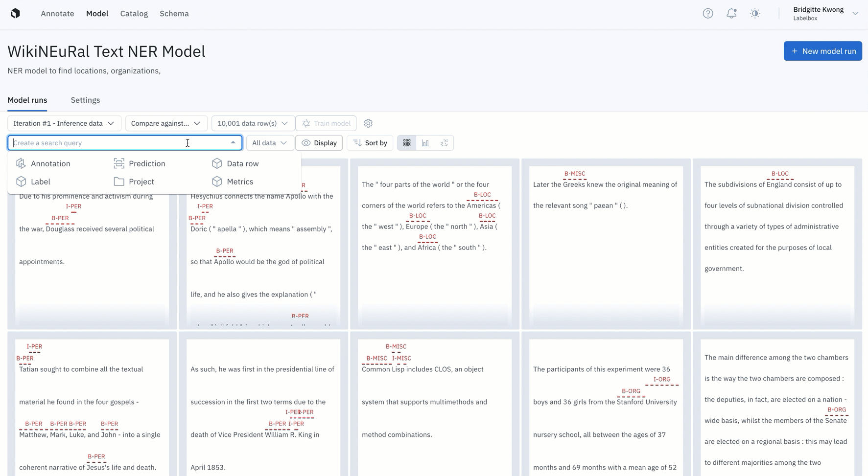868x476 pixels.
Task: Switch to metrics chart view
Action: (x=425, y=143)
